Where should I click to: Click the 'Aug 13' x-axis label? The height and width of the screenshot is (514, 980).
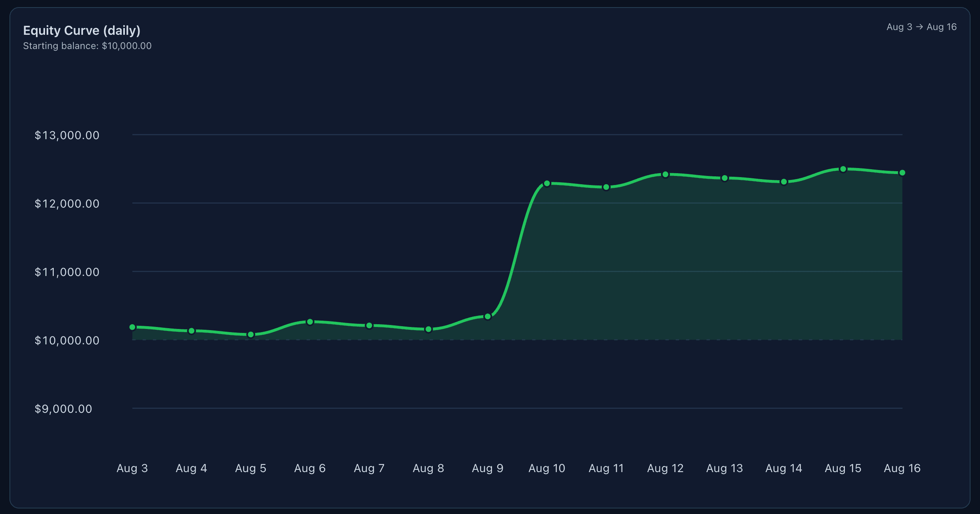point(725,468)
